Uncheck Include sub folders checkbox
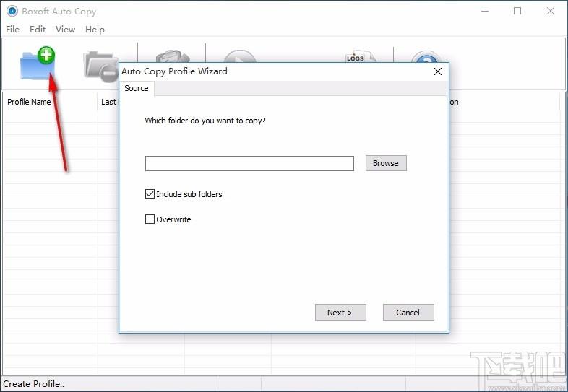 click(x=150, y=194)
